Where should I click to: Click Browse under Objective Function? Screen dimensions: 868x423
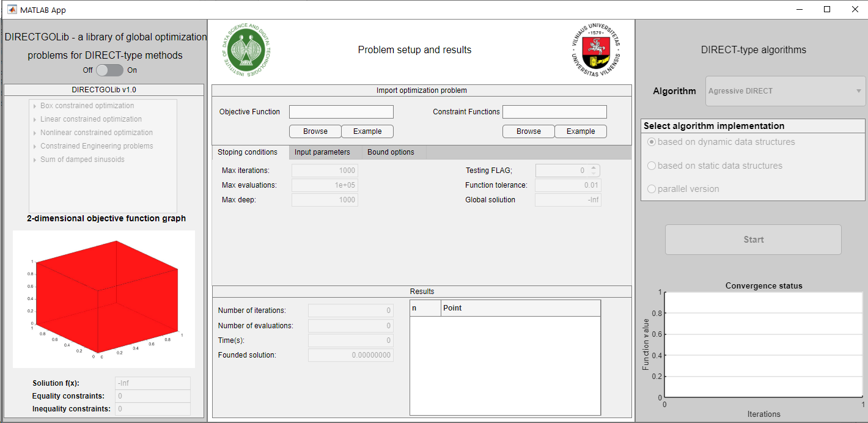315,131
